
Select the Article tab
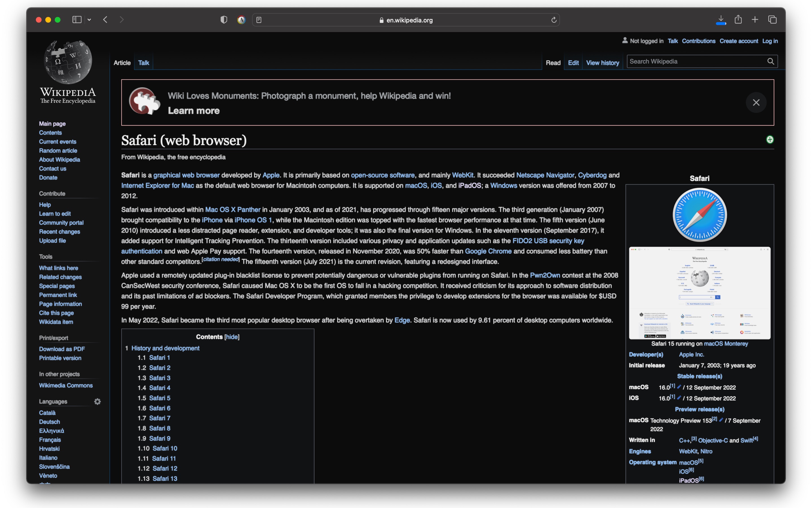pyautogui.click(x=122, y=63)
